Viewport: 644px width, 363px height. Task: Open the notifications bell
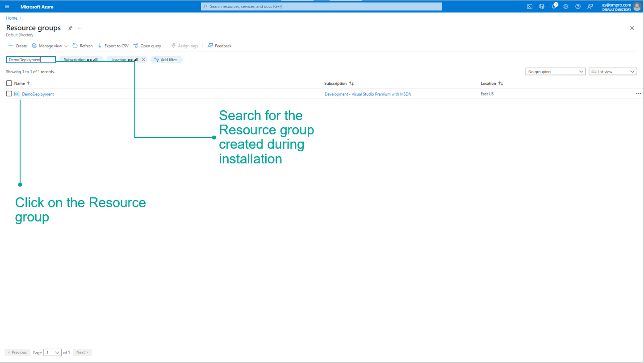pos(554,6)
